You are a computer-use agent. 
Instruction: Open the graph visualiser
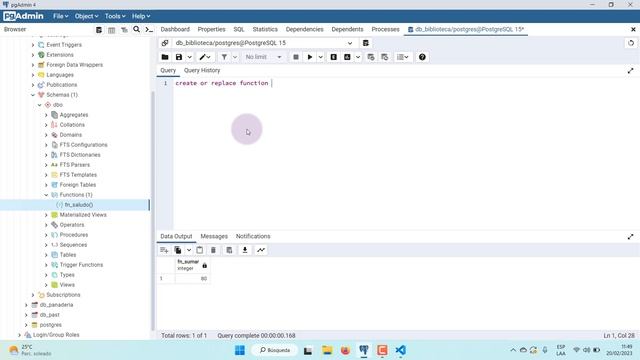point(261,250)
